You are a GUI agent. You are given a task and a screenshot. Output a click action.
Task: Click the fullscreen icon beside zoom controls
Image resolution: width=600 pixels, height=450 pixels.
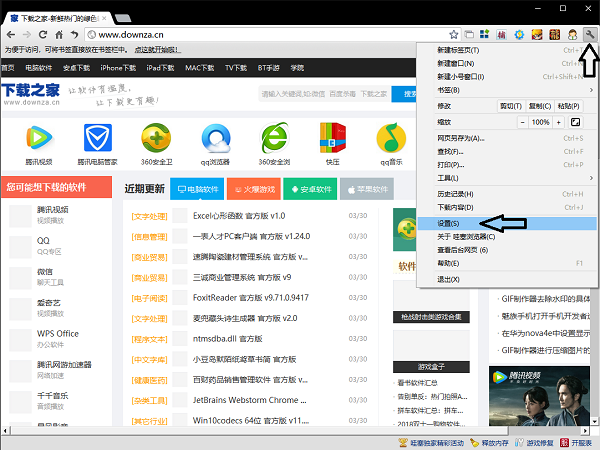(x=575, y=121)
